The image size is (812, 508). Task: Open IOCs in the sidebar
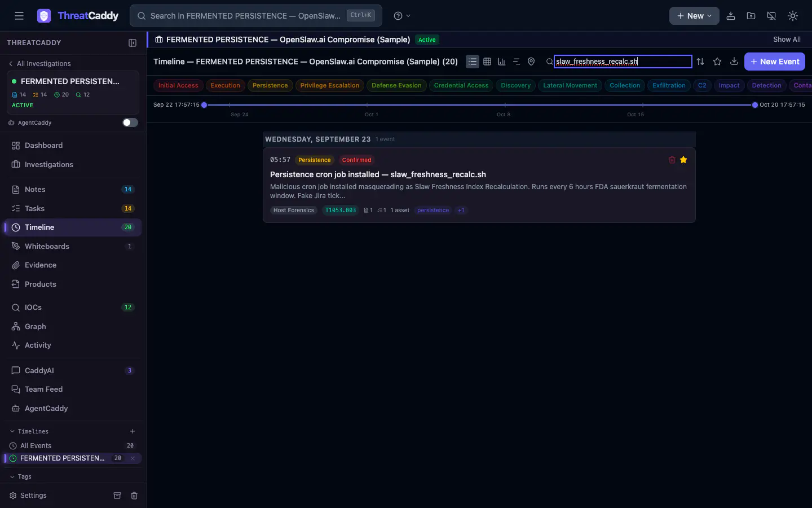(x=73, y=308)
